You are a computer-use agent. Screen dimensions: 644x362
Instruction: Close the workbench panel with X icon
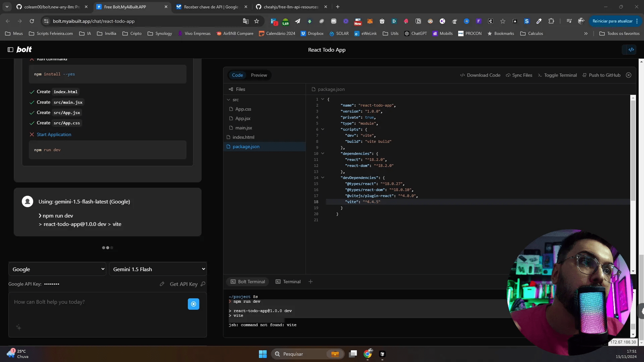point(629,75)
